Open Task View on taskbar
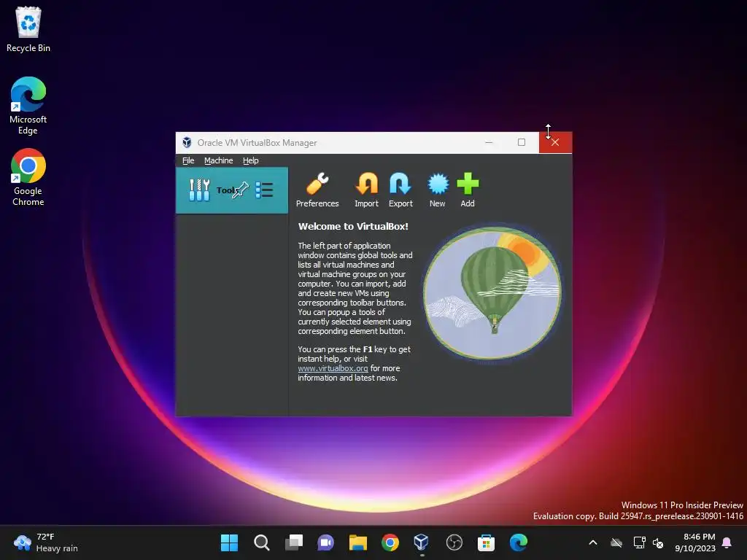The width and height of the screenshot is (747, 560). 294,542
